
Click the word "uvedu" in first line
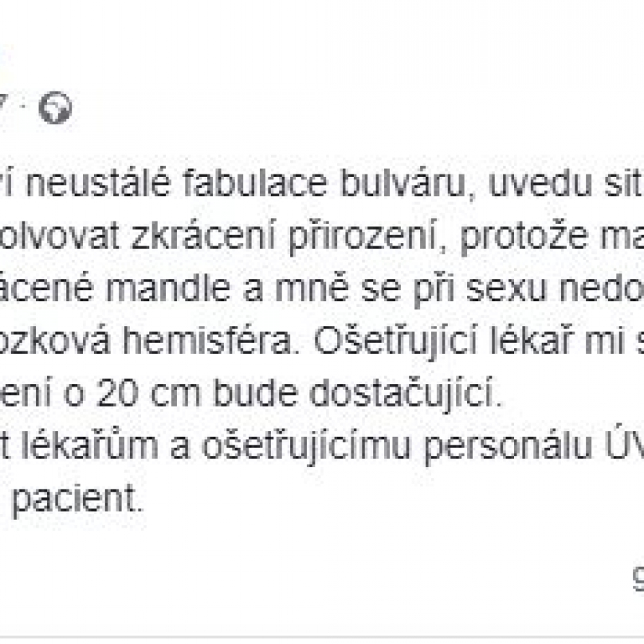pos(538,184)
